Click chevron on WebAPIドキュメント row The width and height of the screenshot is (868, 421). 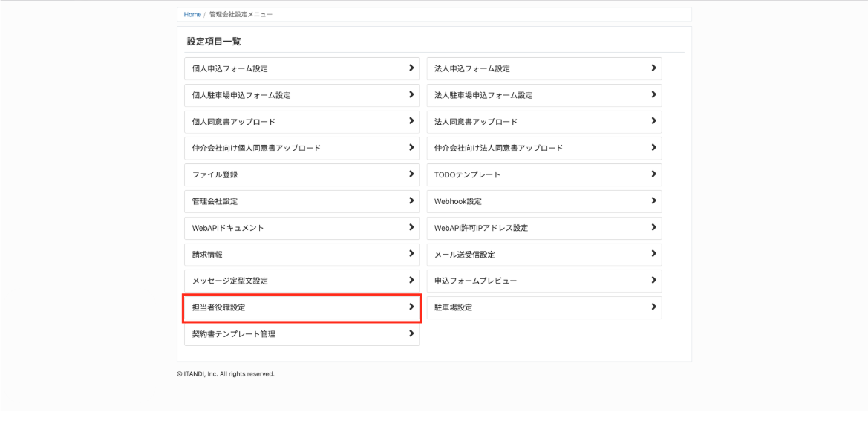click(411, 226)
